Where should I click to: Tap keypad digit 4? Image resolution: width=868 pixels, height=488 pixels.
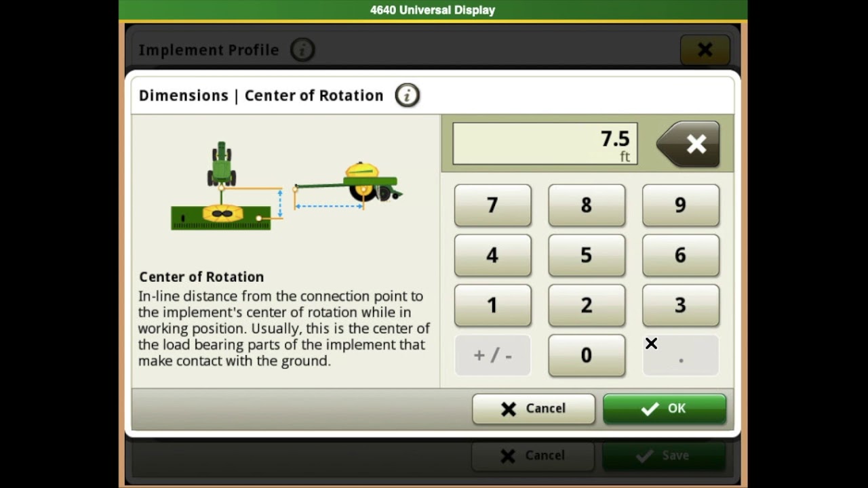[492, 256]
